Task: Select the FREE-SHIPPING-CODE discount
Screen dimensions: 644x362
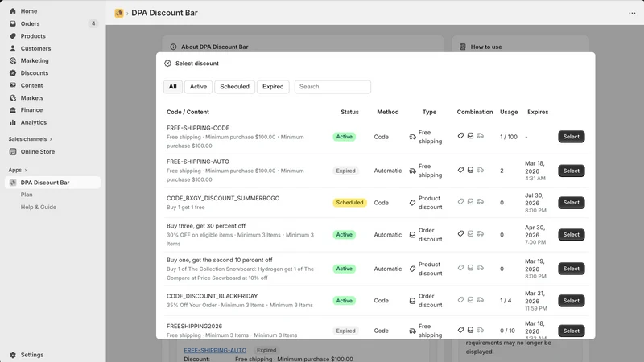Action: [x=571, y=137]
